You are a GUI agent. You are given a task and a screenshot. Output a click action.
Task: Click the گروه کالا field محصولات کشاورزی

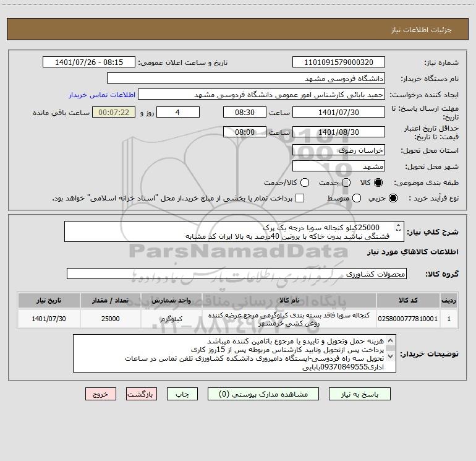237,274
